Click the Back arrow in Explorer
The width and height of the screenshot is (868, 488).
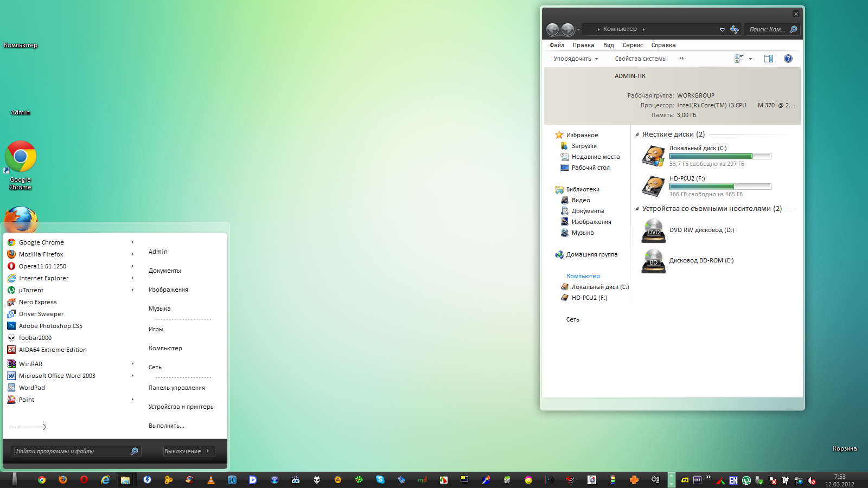pos(552,29)
